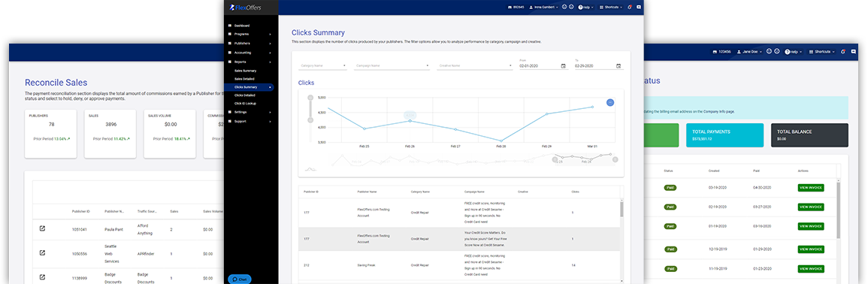
Task: Open the chat bubble icon in Clicks Summary header
Action: point(639,8)
